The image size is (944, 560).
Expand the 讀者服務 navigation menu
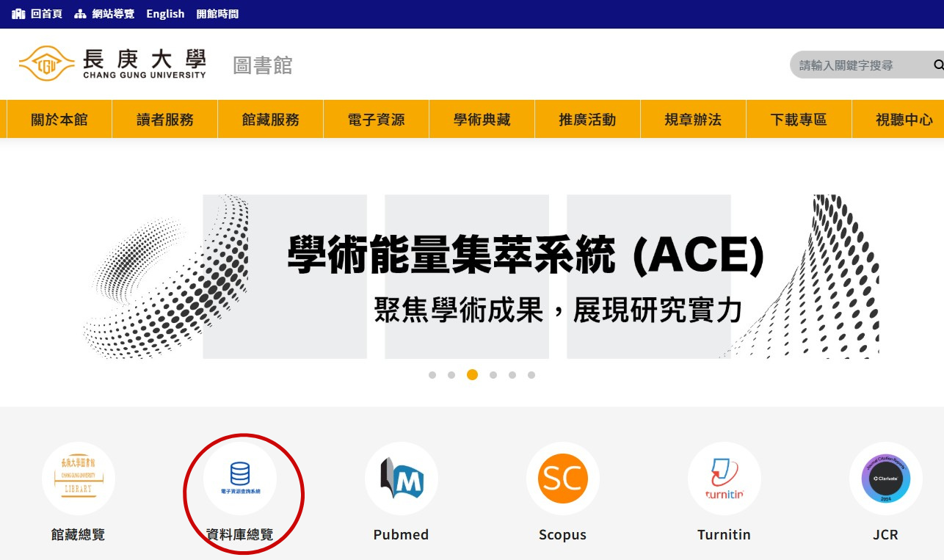click(164, 120)
